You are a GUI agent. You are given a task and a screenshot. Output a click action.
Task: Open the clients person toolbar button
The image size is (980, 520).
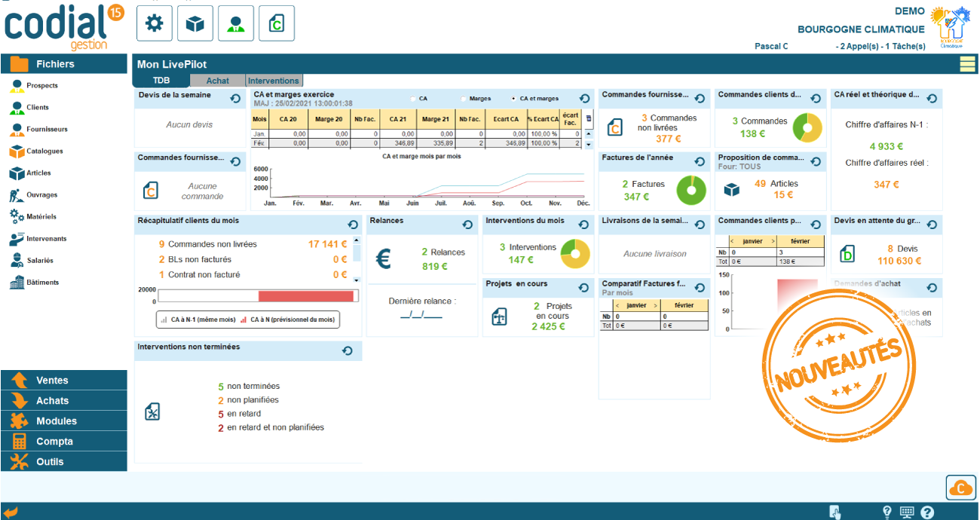[x=236, y=24]
